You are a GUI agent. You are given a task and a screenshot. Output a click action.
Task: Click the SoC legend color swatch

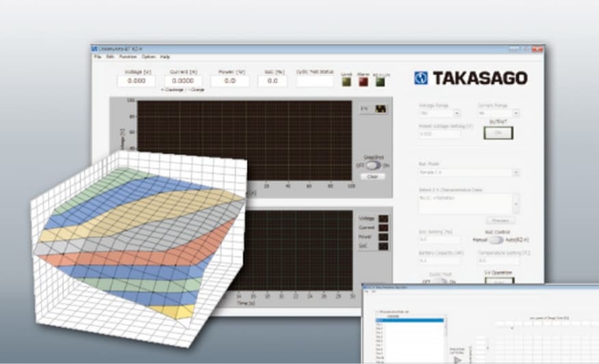(x=383, y=247)
